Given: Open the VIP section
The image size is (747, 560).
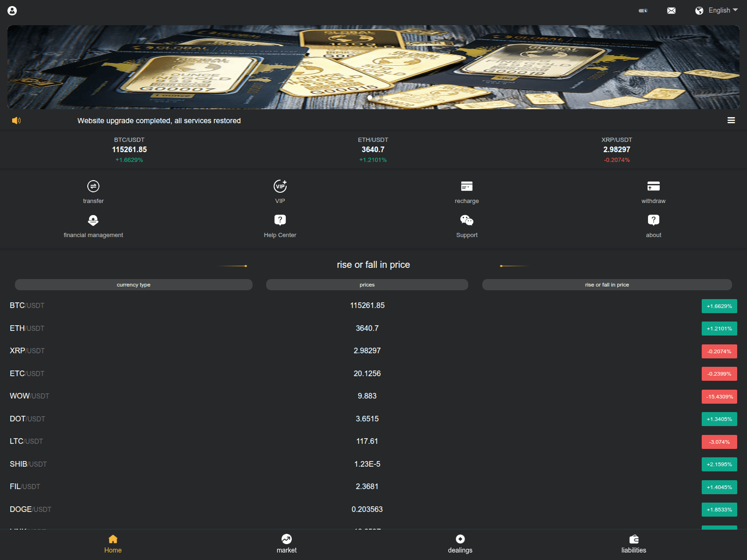Looking at the screenshot, I should [280, 186].
